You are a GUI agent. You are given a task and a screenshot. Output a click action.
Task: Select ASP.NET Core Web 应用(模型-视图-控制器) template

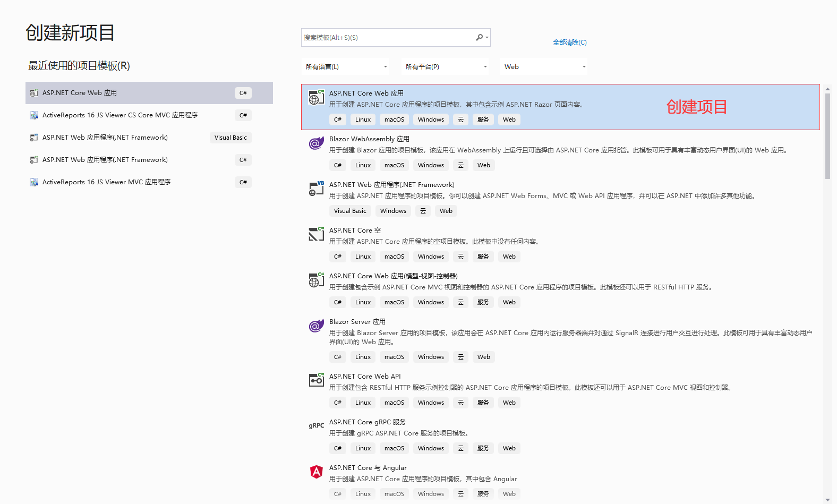point(560,289)
